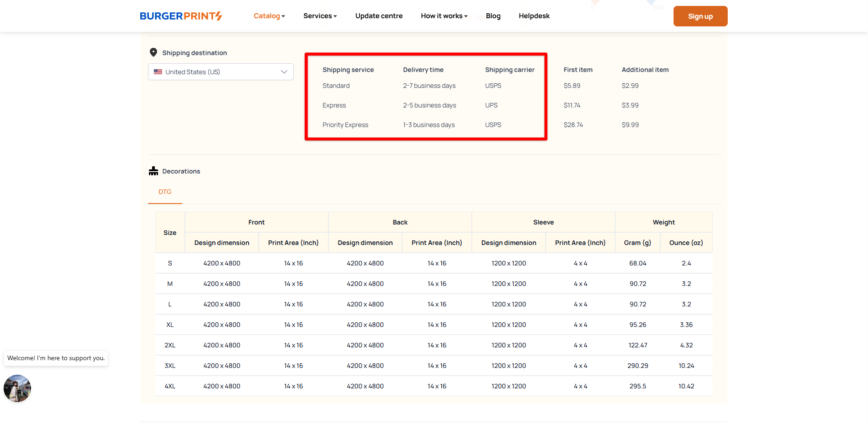This screenshot has height=423, width=868.
Task: Open the Blog page
Action: click(493, 16)
